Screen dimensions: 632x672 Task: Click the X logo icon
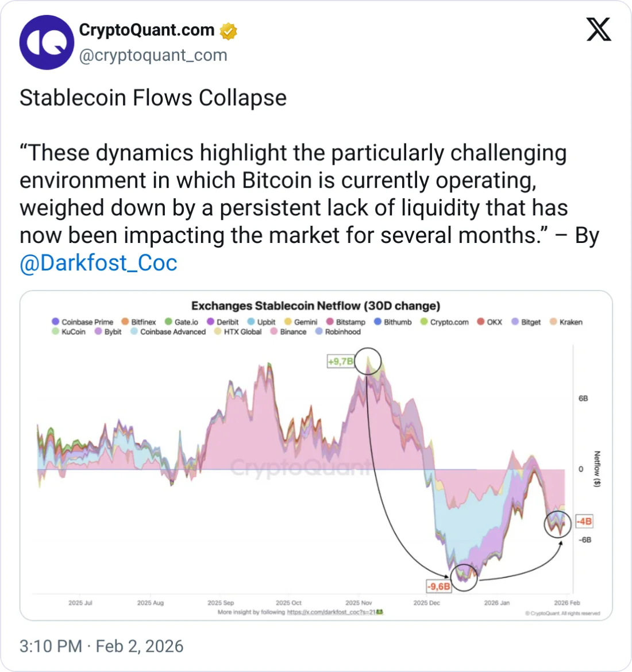pos(599,29)
